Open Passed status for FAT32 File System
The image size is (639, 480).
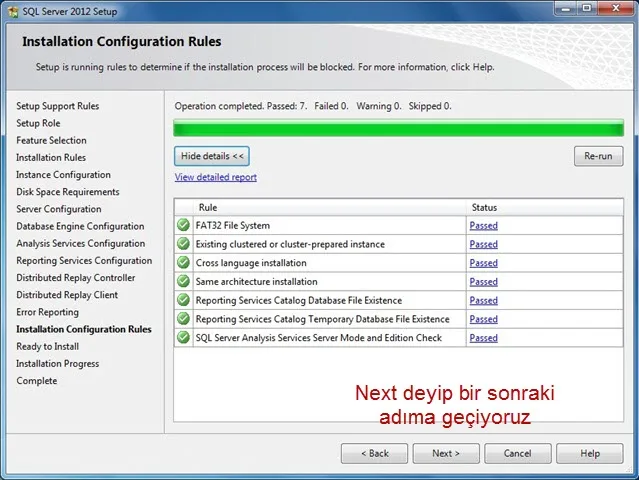(x=483, y=225)
